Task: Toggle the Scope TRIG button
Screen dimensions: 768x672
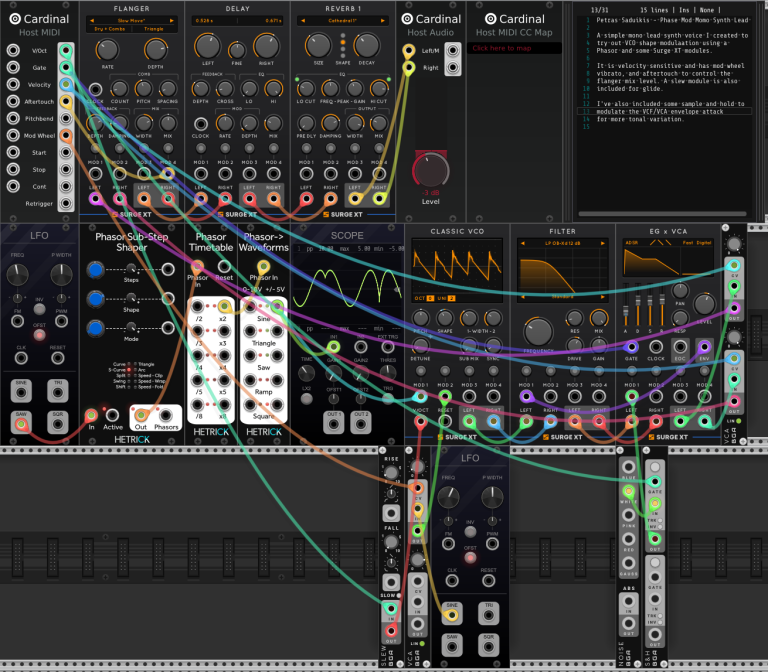Action: (387, 399)
